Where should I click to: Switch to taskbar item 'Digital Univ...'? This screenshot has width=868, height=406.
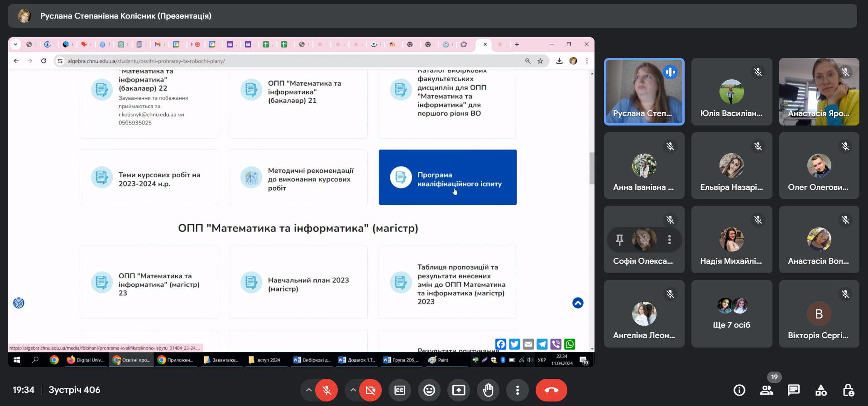coord(86,360)
